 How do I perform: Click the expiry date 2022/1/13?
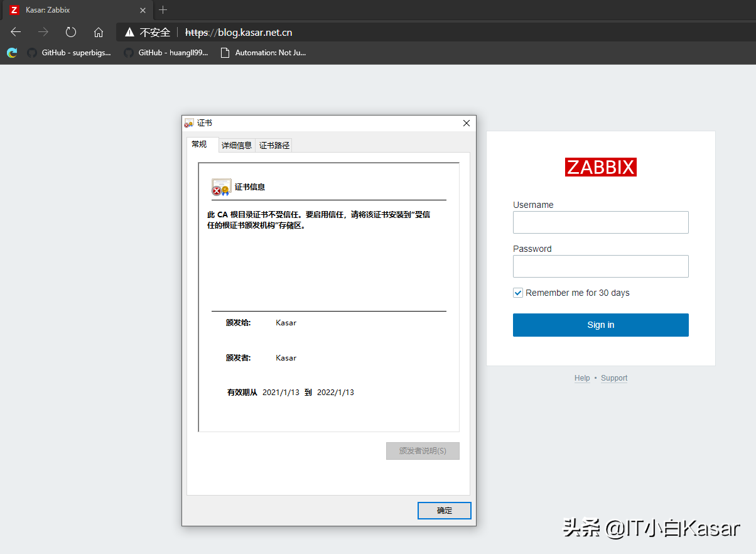pos(335,393)
